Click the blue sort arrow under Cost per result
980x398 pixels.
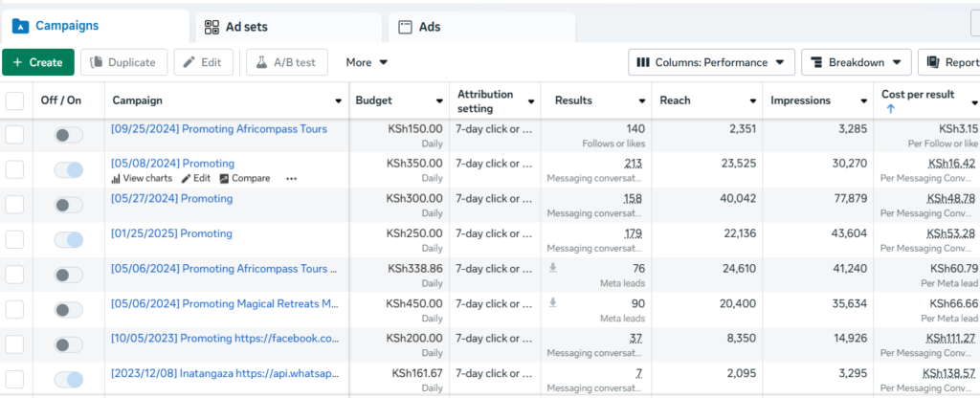click(891, 108)
